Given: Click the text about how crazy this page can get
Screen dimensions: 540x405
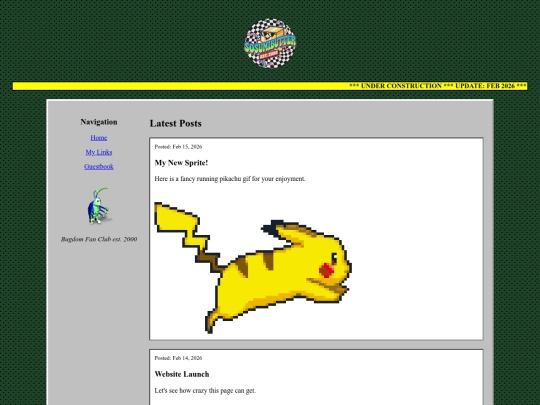Looking at the screenshot, I should (205, 391).
